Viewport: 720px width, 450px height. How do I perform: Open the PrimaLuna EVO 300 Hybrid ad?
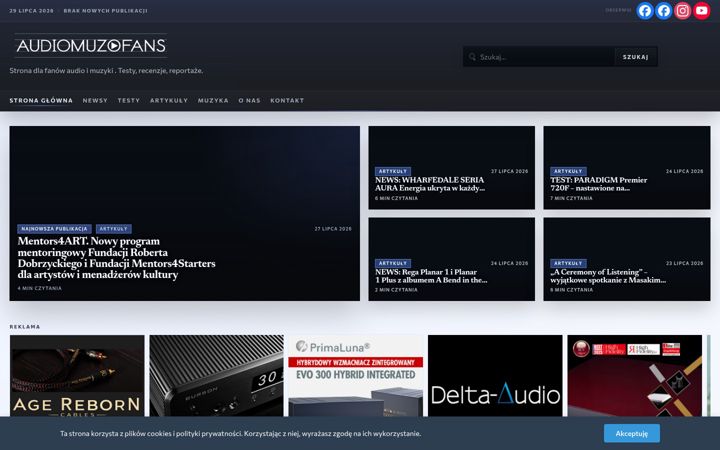click(356, 376)
